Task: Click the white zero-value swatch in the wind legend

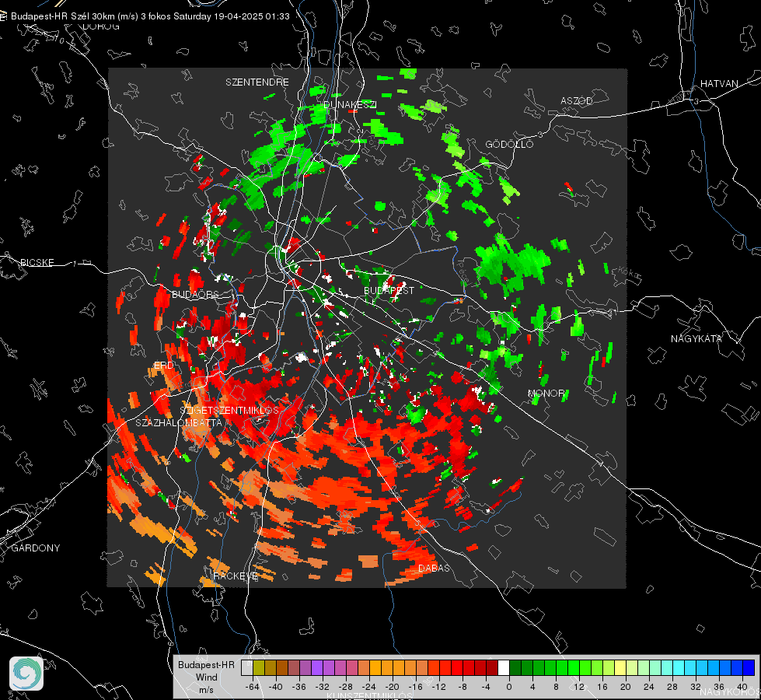Action: tap(504, 667)
